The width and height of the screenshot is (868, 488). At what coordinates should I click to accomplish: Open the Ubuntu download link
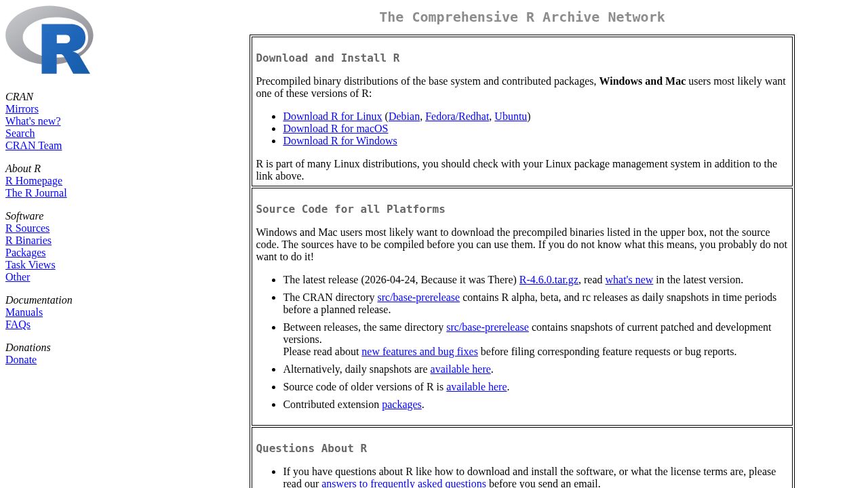point(511,117)
